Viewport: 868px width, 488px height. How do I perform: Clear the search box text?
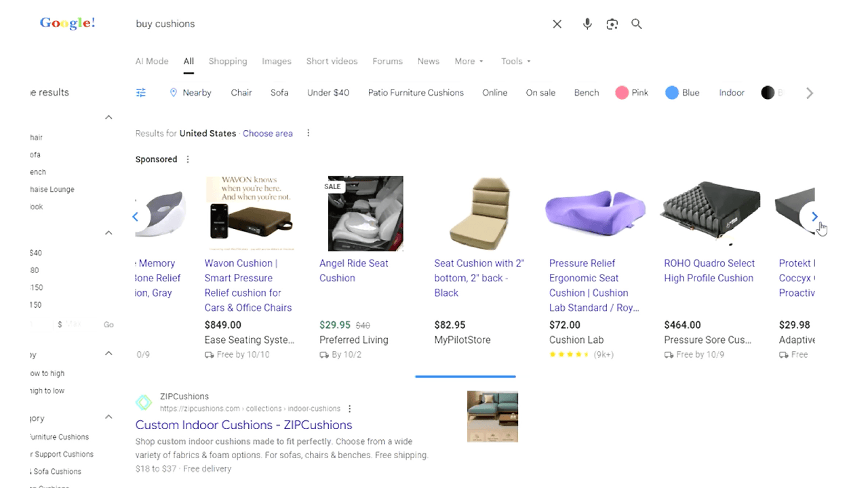pos(557,24)
